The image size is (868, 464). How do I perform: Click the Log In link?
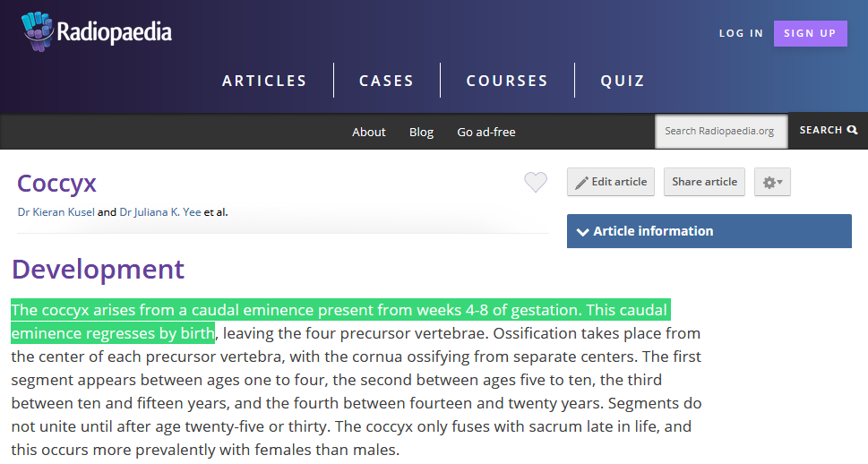pyautogui.click(x=741, y=33)
